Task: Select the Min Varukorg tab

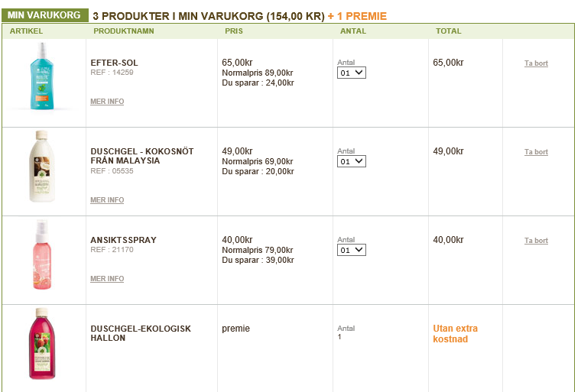Action: pyautogui.click(x=44, y=15)
